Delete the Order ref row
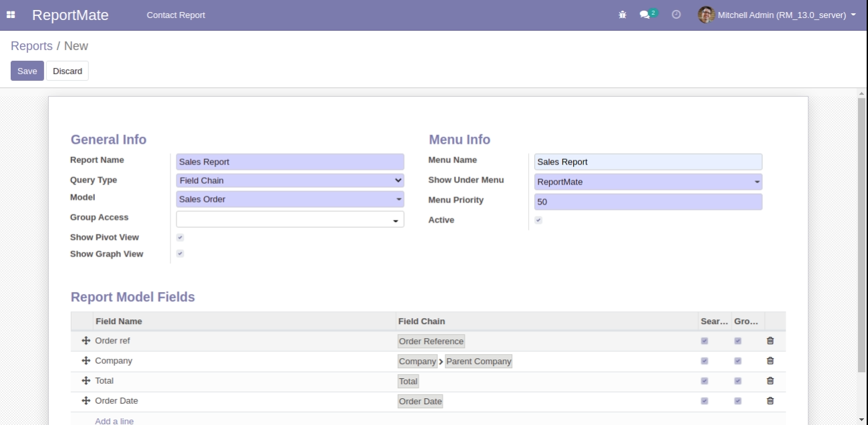Image resolution: width=868 pixels, height=425 pixels. (x=770, y=341)
